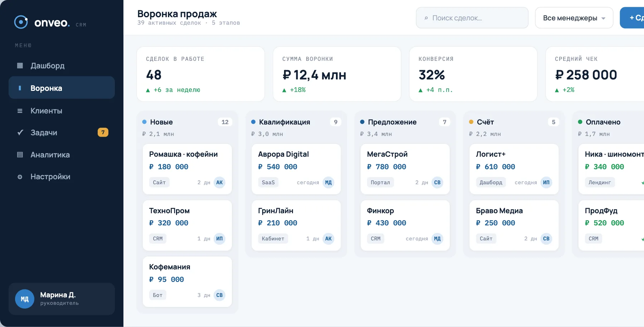The height and width of the screenshot is (327, 644).
Task: Click the Ника · шиномонтаж deal title
Action: point(614,154)
